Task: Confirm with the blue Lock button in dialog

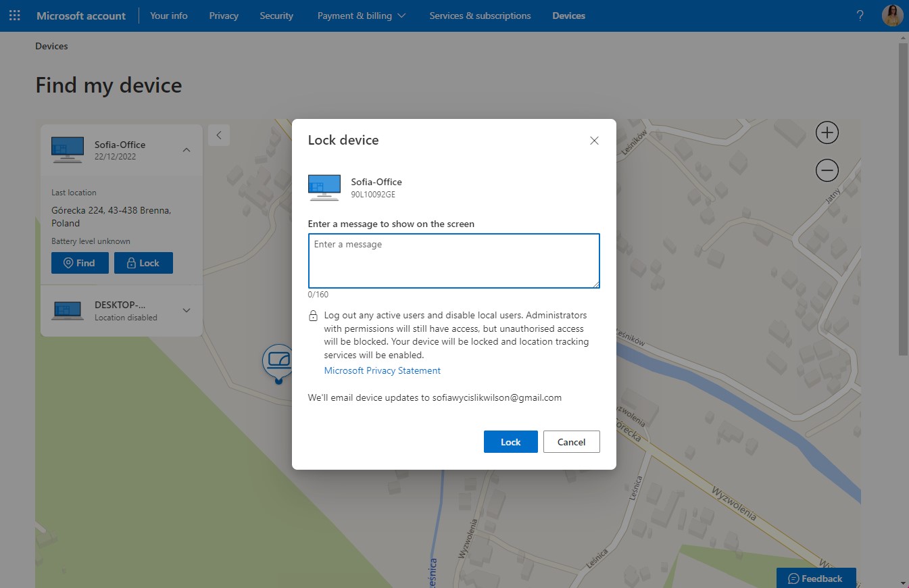Action: (x=511, y=442)
